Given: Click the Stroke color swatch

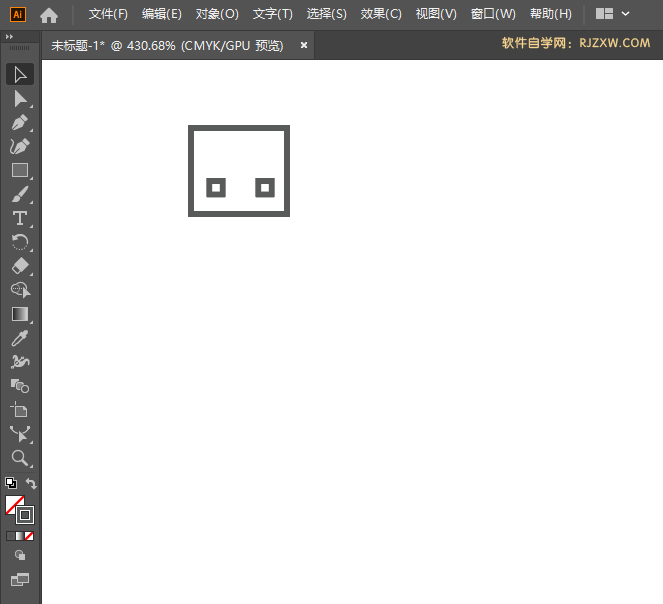Looking at the screenshot, I should pos(25,515).
